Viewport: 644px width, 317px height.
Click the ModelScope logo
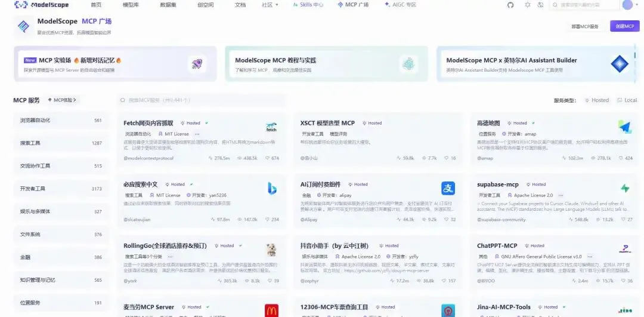[x=42, y=5]
